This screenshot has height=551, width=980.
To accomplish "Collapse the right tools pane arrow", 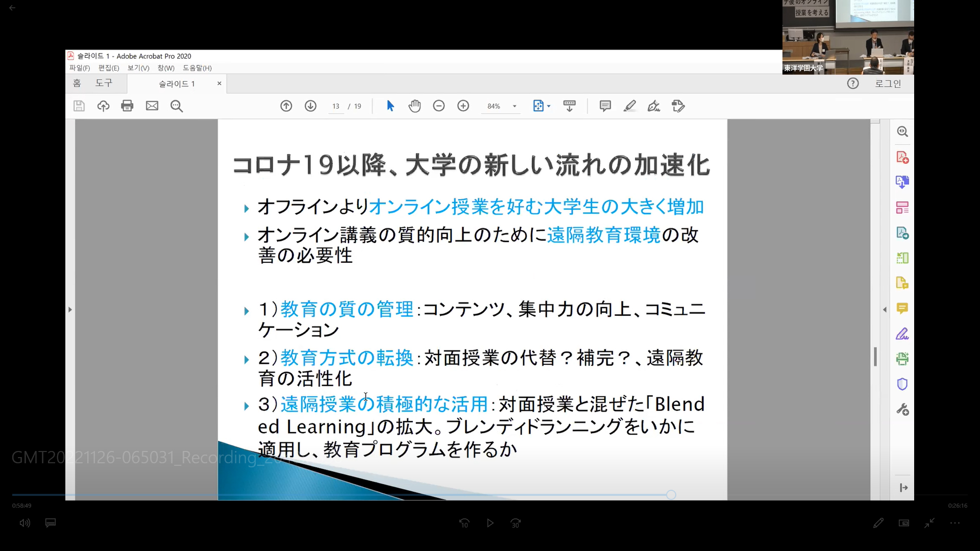I will coord(885,310).
